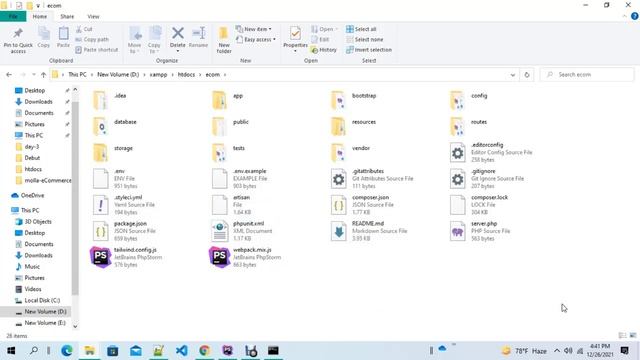
Task: Select New Volume (D:) in sidebar
Action: [45, 311]
